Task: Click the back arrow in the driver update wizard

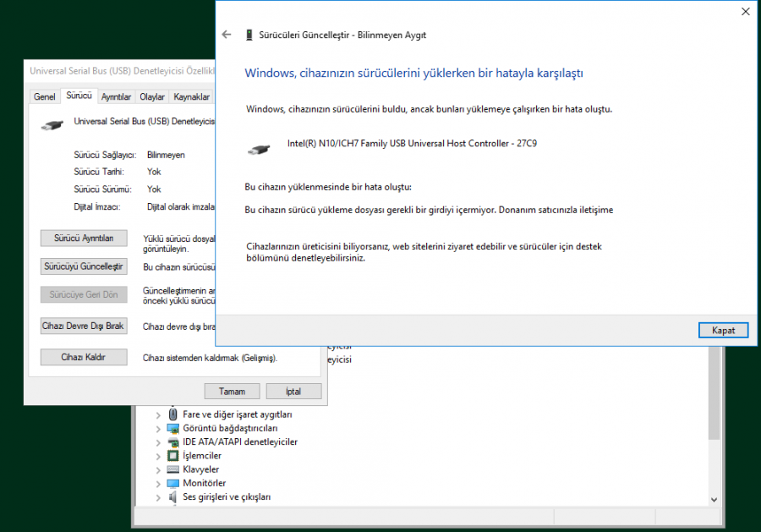Action: coord(226,35)
